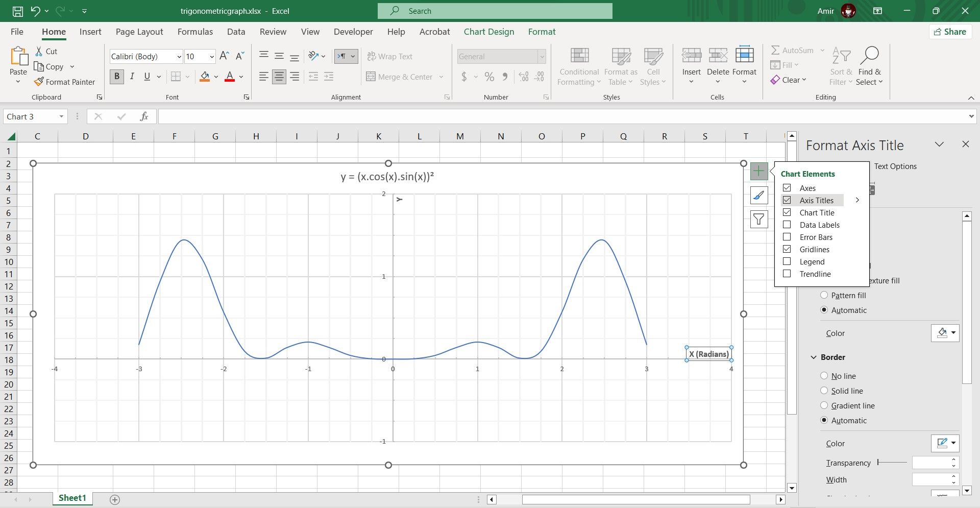980x508 pixels.
Task: Click the Underline button
Action: 147,77
